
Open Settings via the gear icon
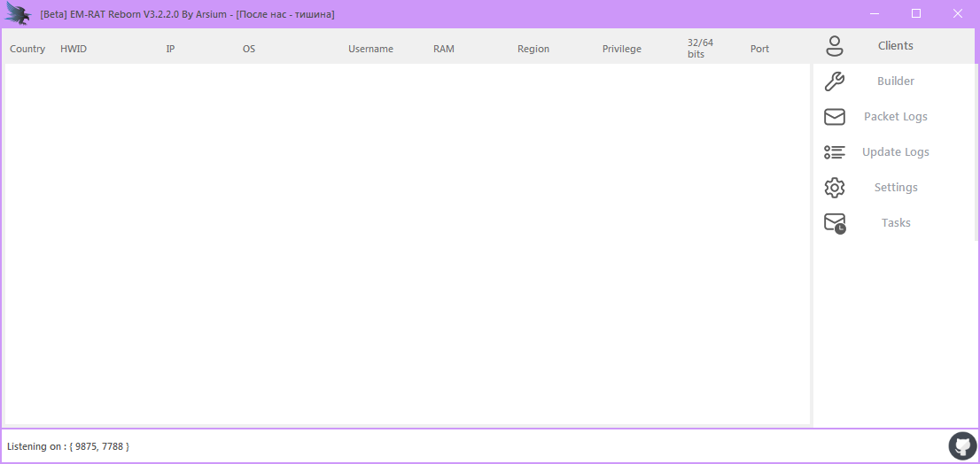click(834, 188)
